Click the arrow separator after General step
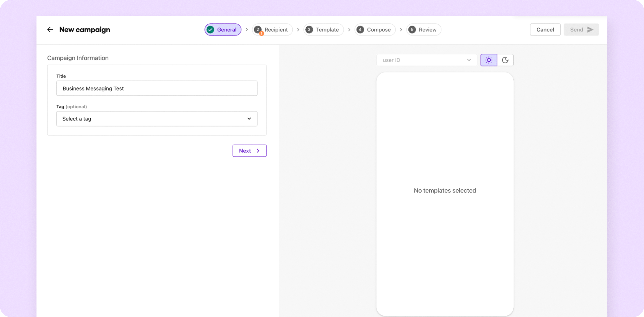 tap(247, 30)
